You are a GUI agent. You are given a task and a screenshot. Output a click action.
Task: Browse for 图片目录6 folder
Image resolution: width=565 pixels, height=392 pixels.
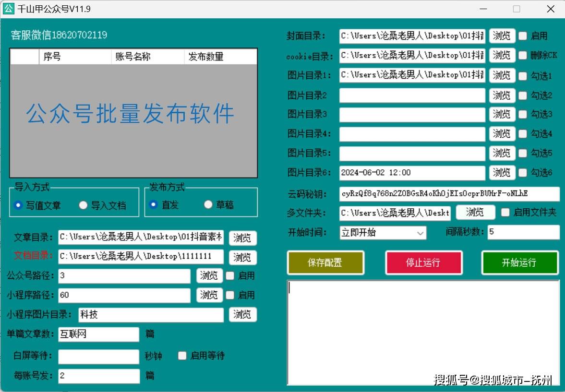pos(502,173)
